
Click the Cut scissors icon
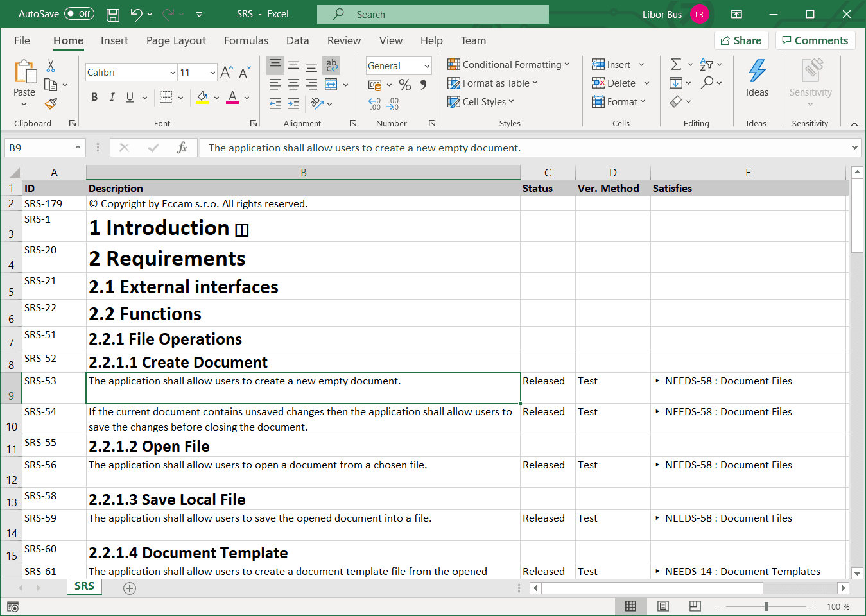pos(51,65)
